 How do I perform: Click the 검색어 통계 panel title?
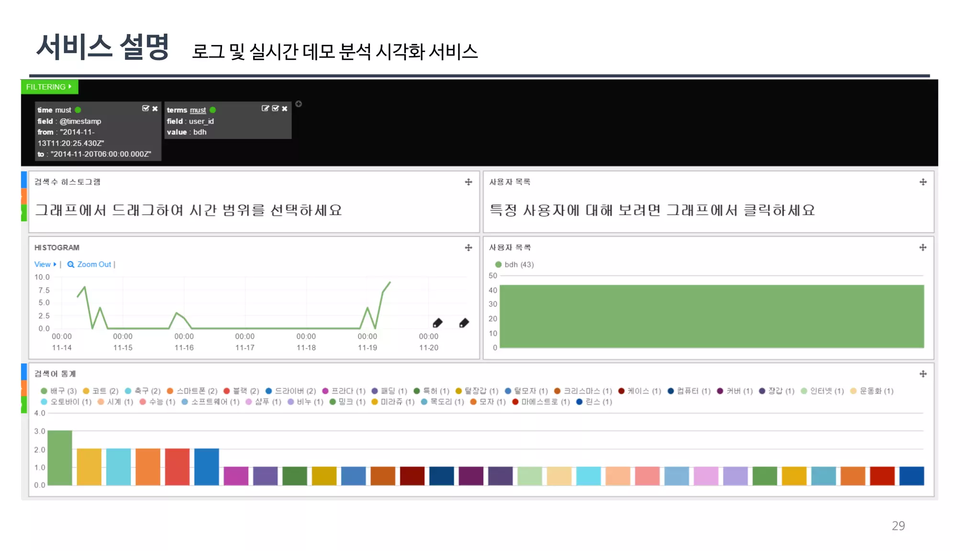(x=55, y=374)
